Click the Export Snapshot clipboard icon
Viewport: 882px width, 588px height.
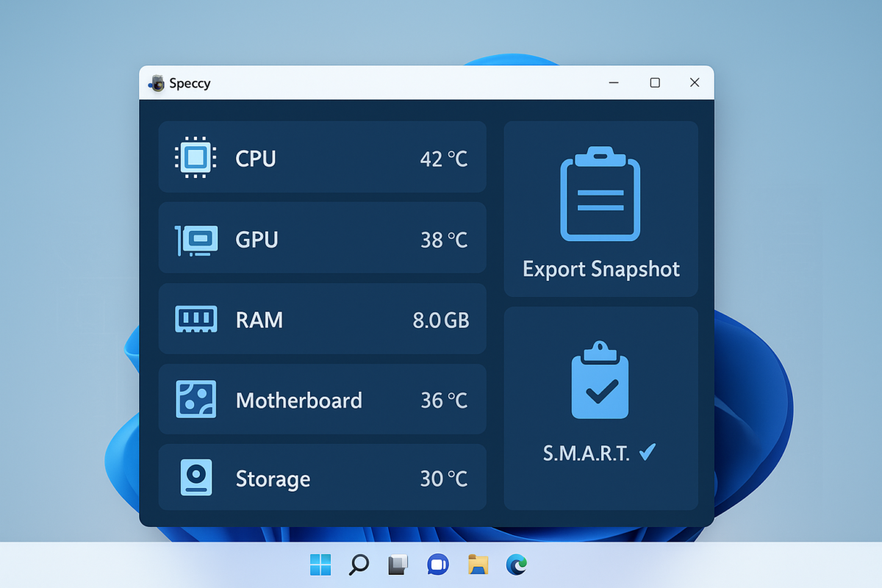(x=600, y=195)
